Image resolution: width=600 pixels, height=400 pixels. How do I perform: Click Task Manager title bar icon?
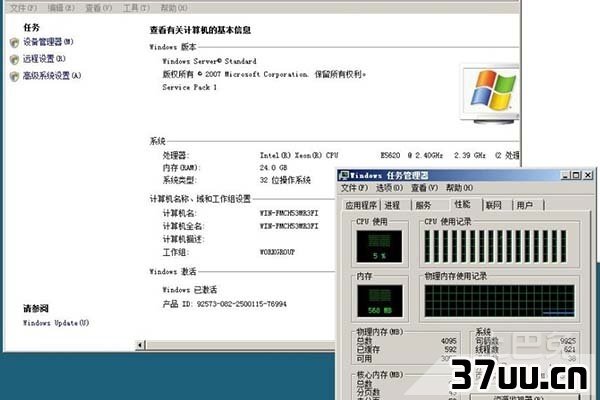click(344, 176)
